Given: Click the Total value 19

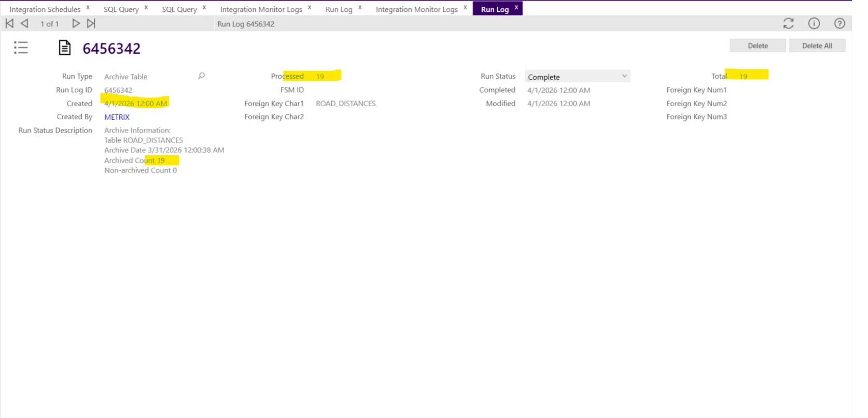Looking at the screenshot, I should (743, 76).
